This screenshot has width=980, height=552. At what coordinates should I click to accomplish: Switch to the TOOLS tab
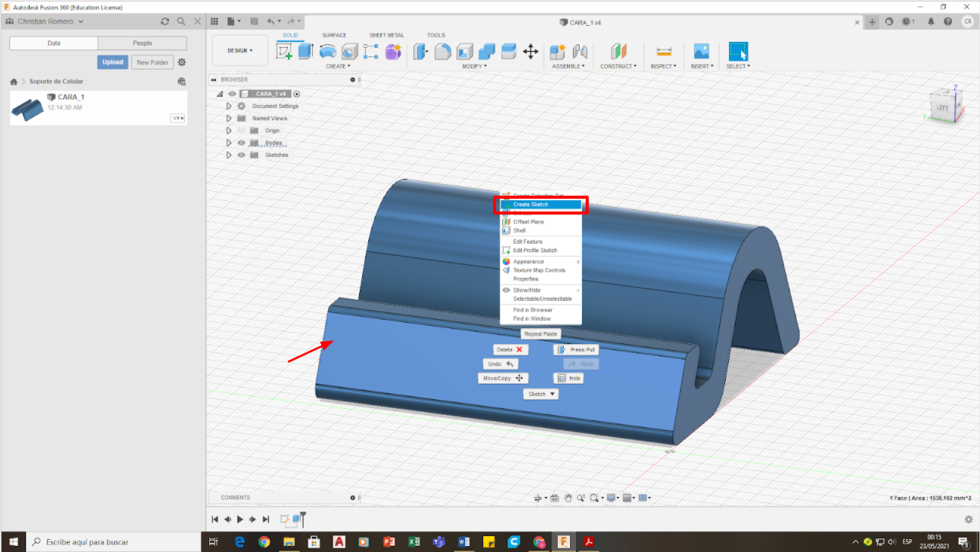[436, 35]
